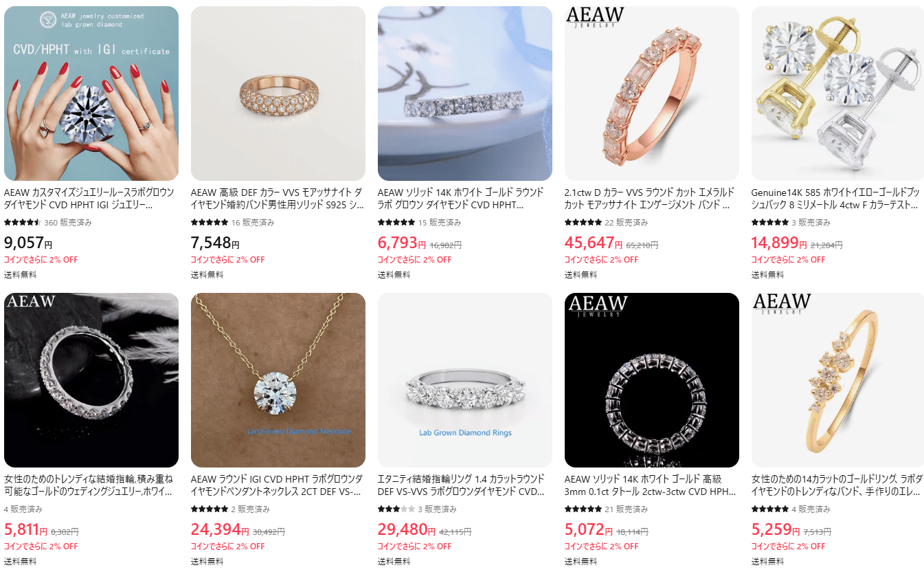The image size is (924, 572).
Task: Open AEAW カスタマイズジュエリー product title link
Action: [89, 199]
